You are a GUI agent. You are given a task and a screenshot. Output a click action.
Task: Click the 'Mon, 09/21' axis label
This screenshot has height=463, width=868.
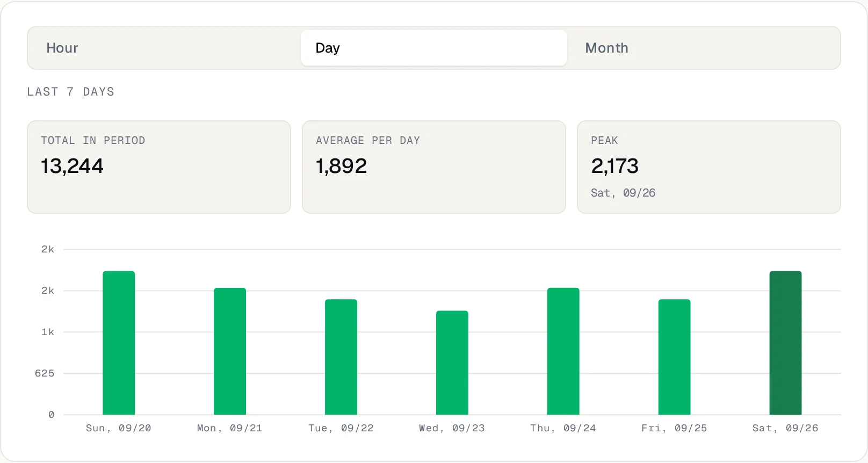[230, 428]
